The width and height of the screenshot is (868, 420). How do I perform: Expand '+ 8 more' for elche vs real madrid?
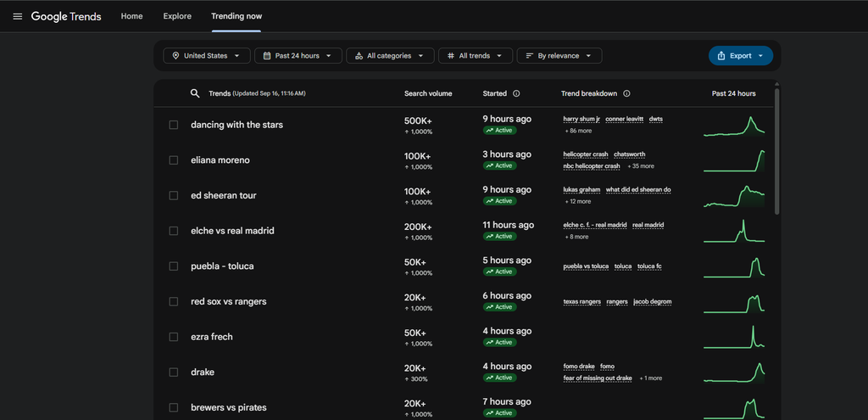(x=576, y=237)
